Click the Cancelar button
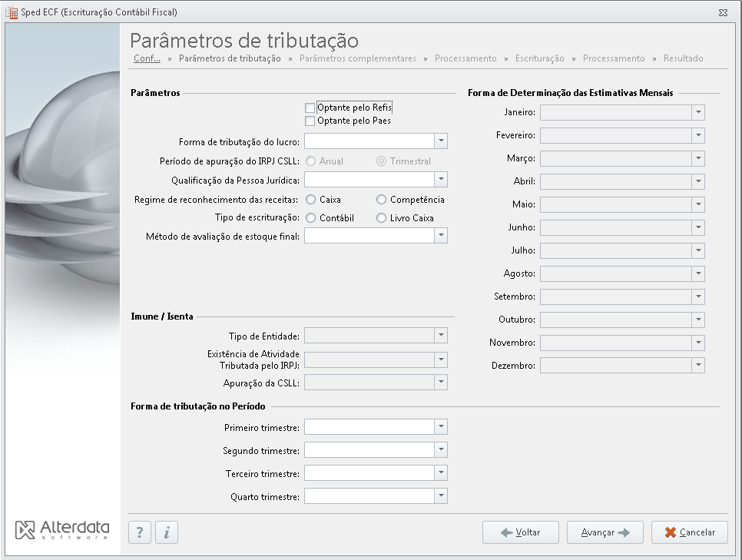742x560 pixels. click(x=690, y=532)
